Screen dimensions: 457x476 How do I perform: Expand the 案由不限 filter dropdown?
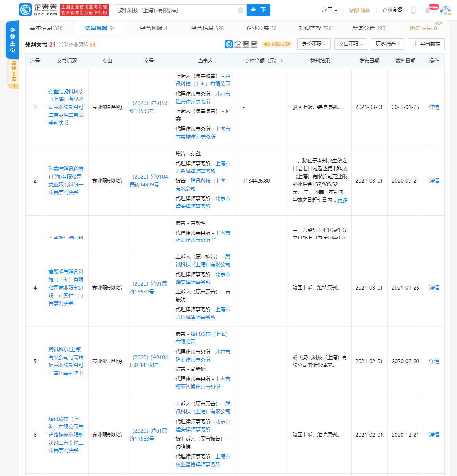click(351, 44)
